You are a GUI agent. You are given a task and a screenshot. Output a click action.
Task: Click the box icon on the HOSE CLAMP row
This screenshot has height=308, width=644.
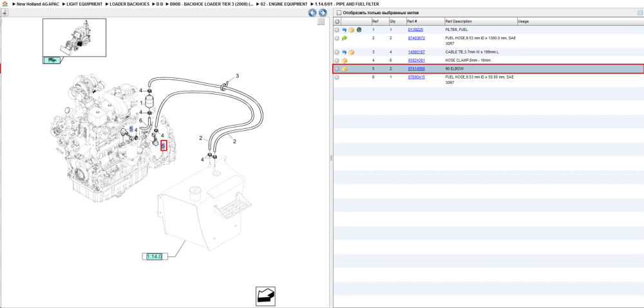pos(344,61)
